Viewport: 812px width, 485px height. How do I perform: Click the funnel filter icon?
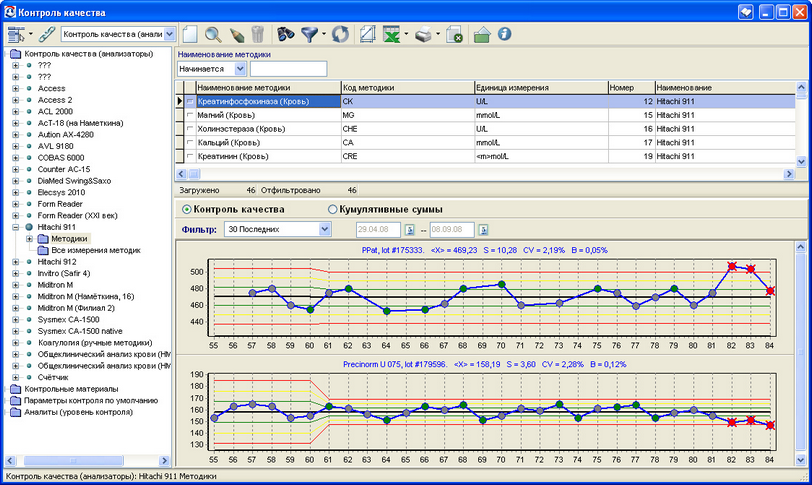pos(310,35)
